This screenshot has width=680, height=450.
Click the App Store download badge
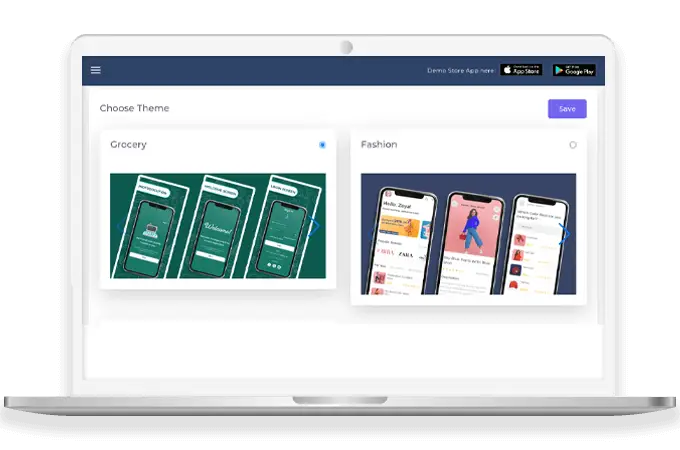[520, 70]
